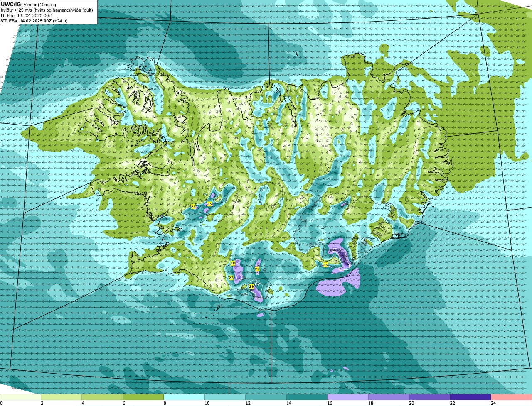Click the 26 gust label just below 28

(231, 277)
